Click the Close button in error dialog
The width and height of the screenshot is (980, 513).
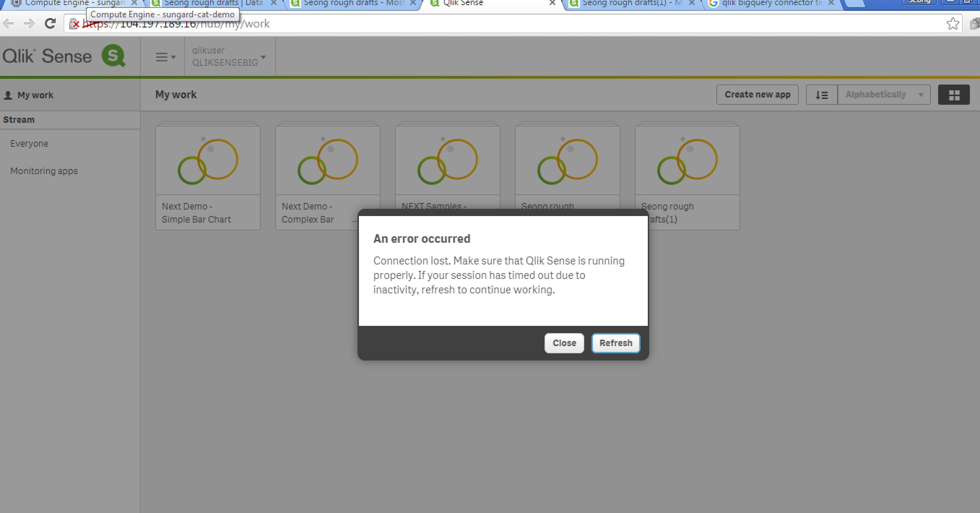click(x=563, y=342)
